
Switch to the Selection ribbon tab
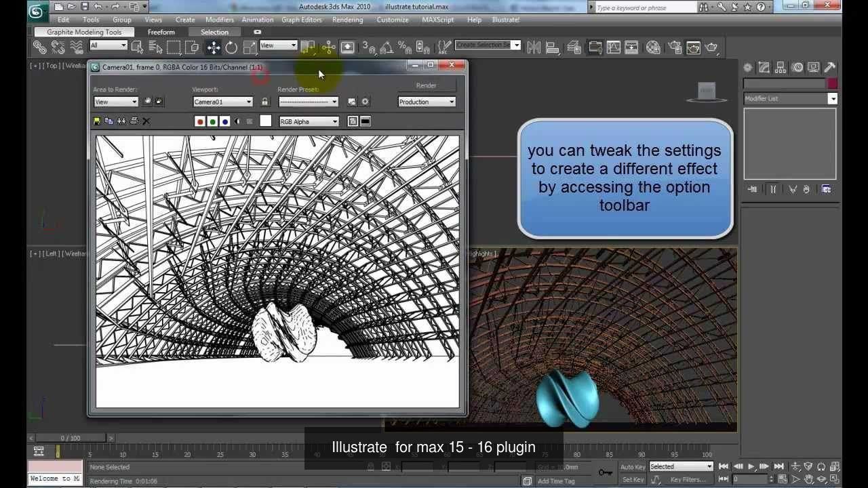click(x=214, y=32)
